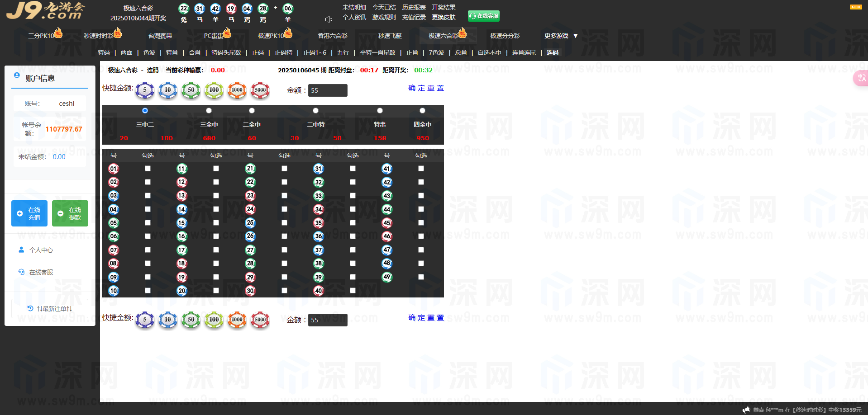Viewport: 868px width, 415px height.
Task: Pick the top 5000 quick-amount chip
Action: (x=260, y=90)
